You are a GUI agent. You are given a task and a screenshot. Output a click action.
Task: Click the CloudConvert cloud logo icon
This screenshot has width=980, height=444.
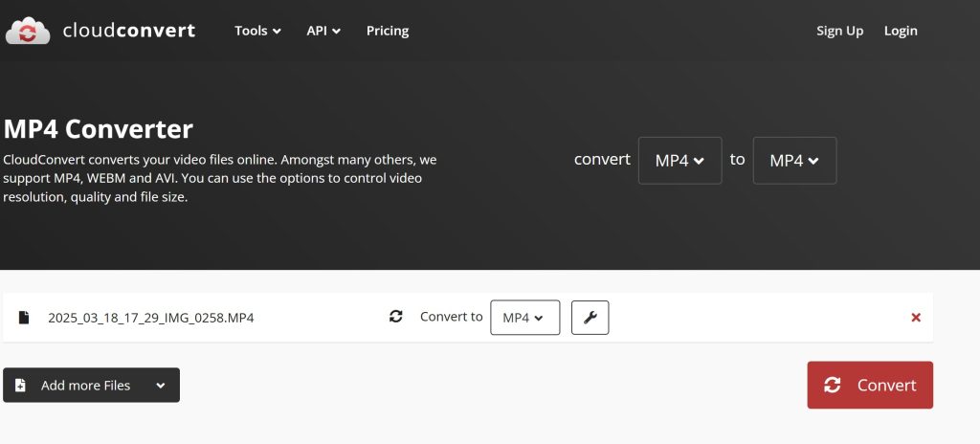(x=28, y=31)
